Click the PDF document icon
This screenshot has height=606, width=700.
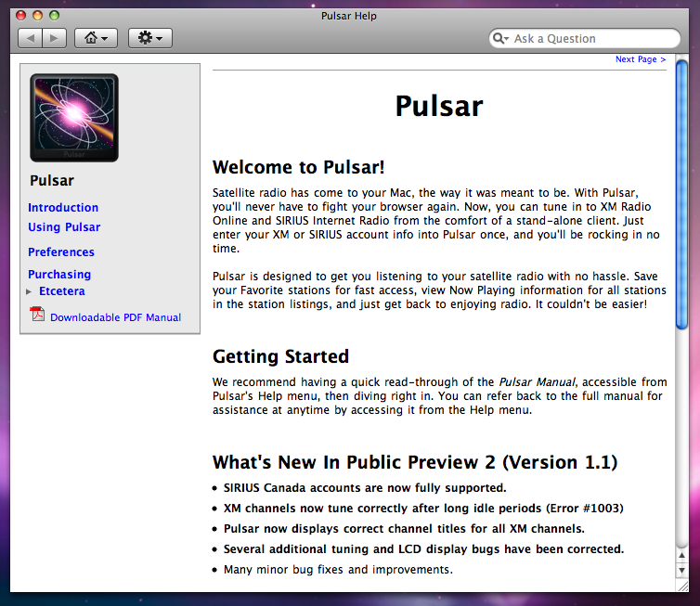pyautogui.click(x=37, y=315)
